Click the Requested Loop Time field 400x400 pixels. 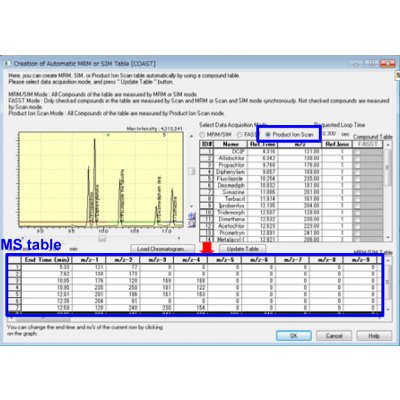329,134
